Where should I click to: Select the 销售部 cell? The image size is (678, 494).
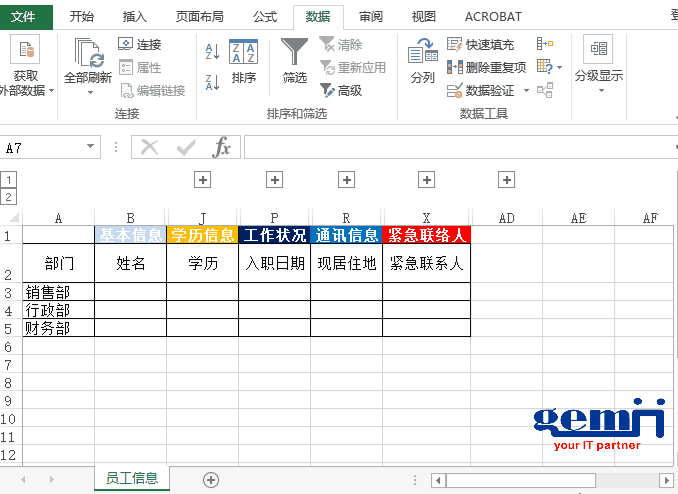(x=58, y=292)
